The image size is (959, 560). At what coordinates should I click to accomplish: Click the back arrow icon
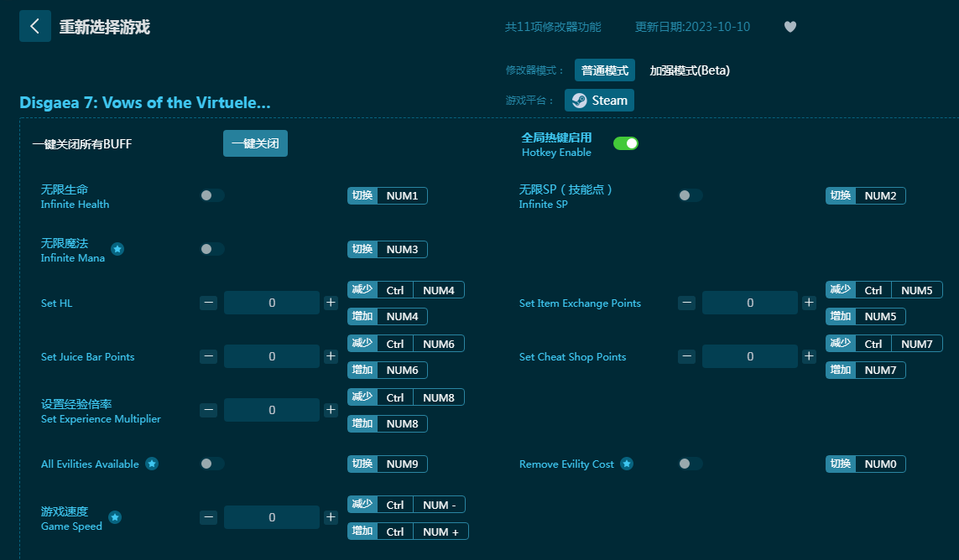pyautogui.click(x=35, y=26)
